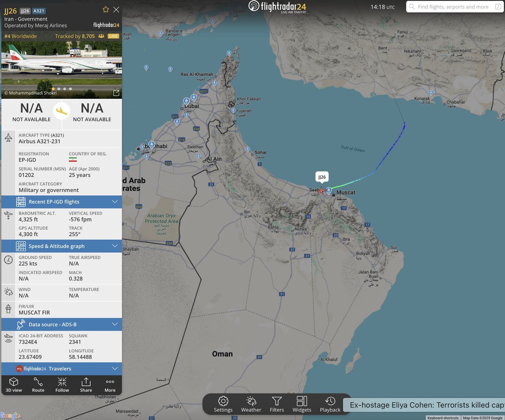
Task: Expand Speed & Altitude graph section
Action: point(62,246)
